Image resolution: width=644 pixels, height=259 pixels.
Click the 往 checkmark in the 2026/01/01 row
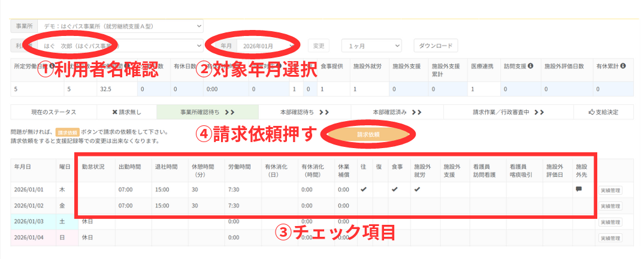pos(364,189)
